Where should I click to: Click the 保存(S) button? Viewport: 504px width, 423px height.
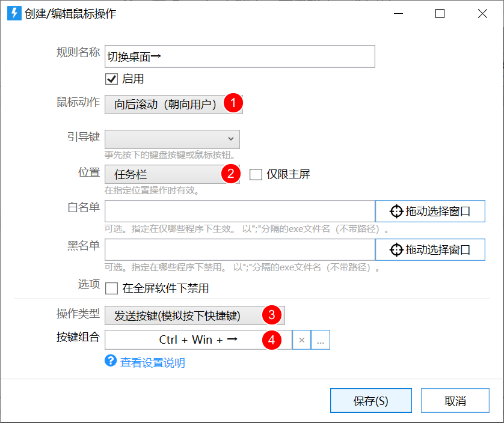(371, 401)
